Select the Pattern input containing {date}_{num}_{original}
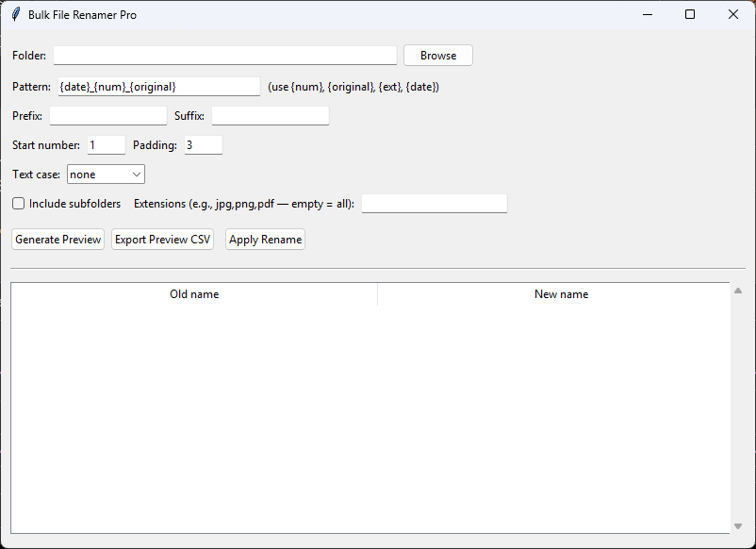 [x=158, y=86]
